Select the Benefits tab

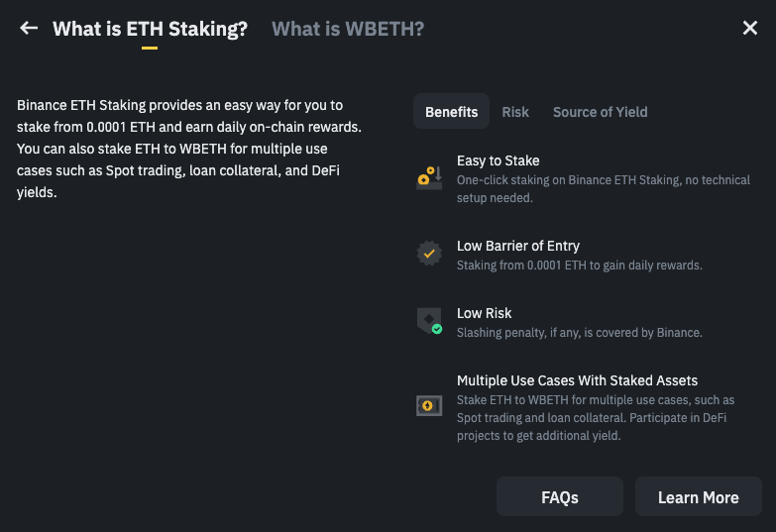coord(451,112)
